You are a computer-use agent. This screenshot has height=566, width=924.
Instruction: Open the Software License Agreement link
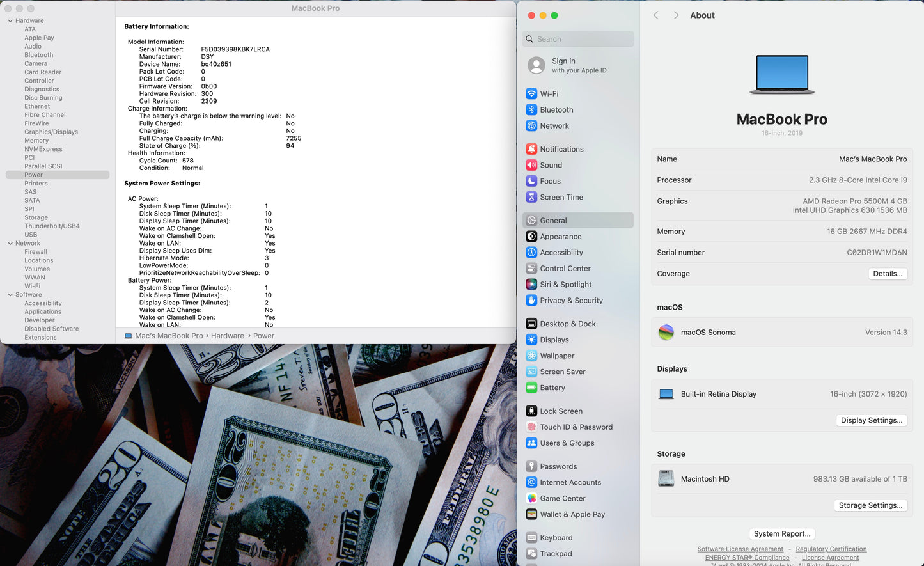[740, 549]
